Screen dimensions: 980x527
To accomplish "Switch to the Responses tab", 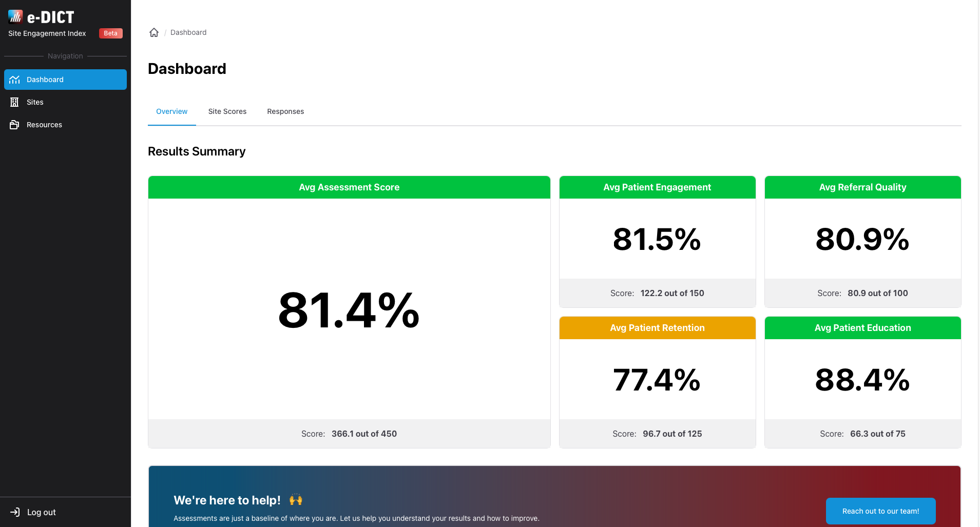I will pos(285,111).
